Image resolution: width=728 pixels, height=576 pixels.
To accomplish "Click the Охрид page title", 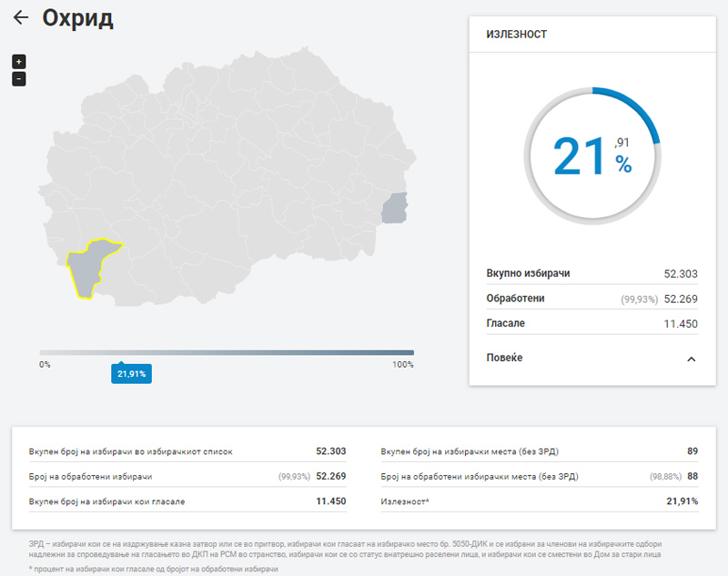I will coord(78,18).
